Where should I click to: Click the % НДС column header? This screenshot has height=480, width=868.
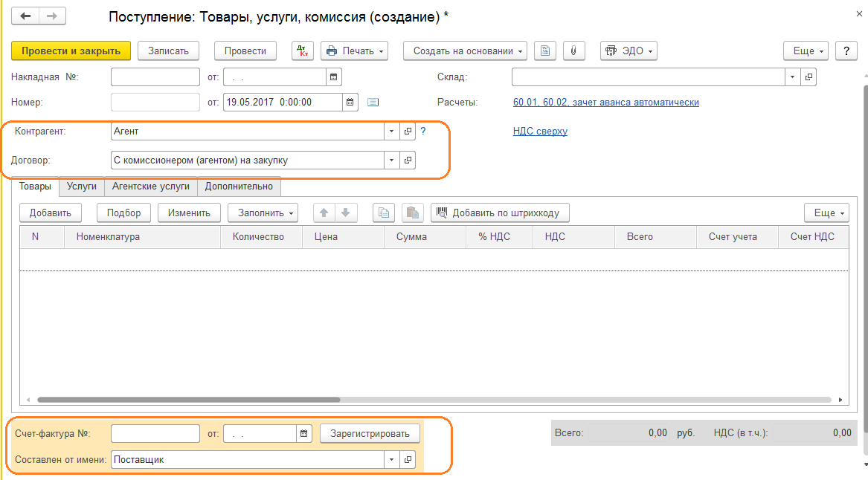tap(499, 237)
